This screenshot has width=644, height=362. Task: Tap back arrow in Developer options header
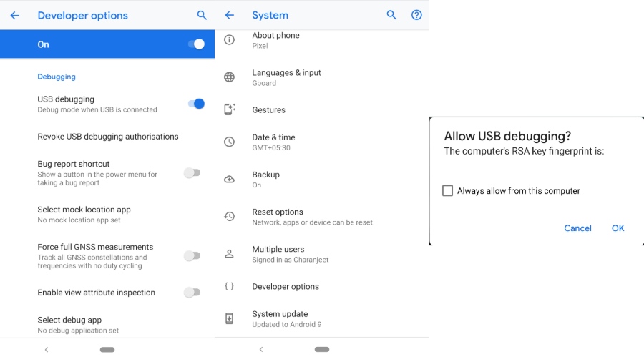point(15,15)
